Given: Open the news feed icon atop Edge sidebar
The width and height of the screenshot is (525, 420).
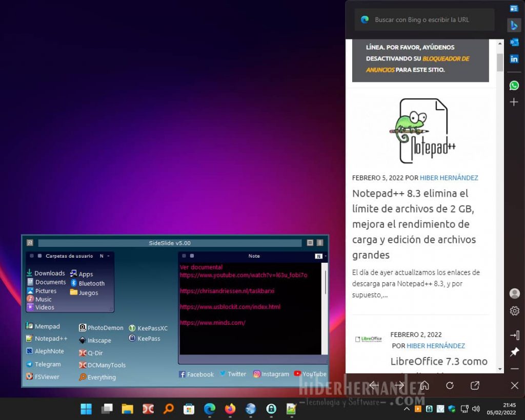Looking at the screenshot, I should tap(514, 8).
